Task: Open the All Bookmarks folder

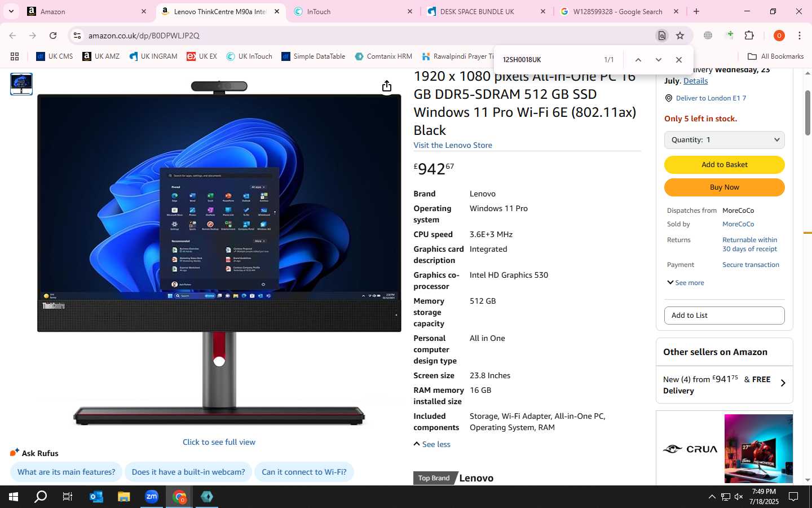Action: (x=775, y=56)
